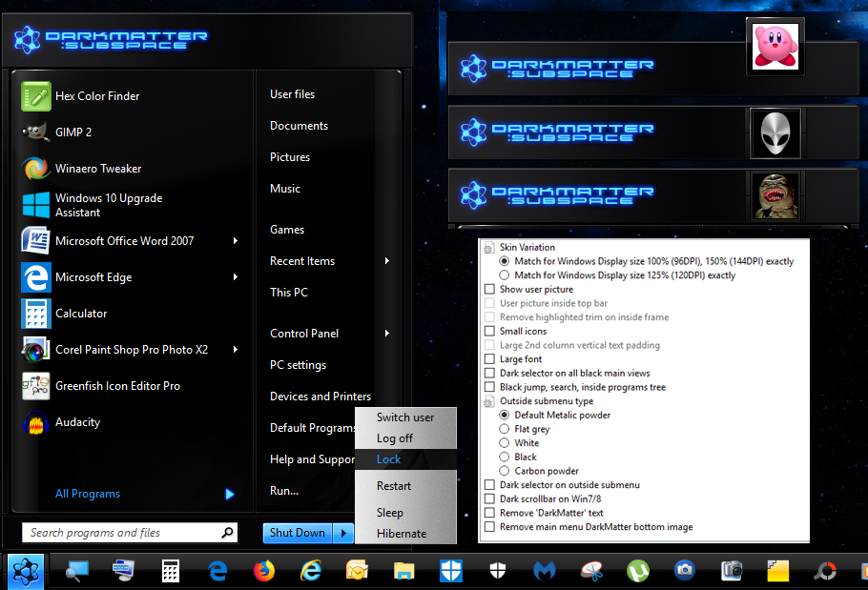Click the Shut Down button
The image size is (868, 590).
click(297, 534)
